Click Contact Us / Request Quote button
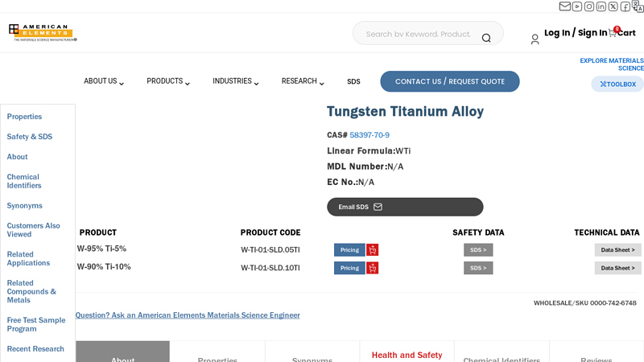Screen dimensions: 644x362 (x=450, y=81)
